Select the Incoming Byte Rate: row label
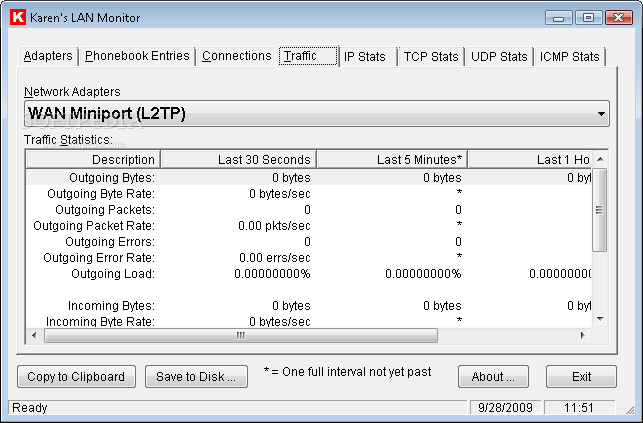Image resolution: width=643 pixels, height=423 pixels. pos(100,322)
